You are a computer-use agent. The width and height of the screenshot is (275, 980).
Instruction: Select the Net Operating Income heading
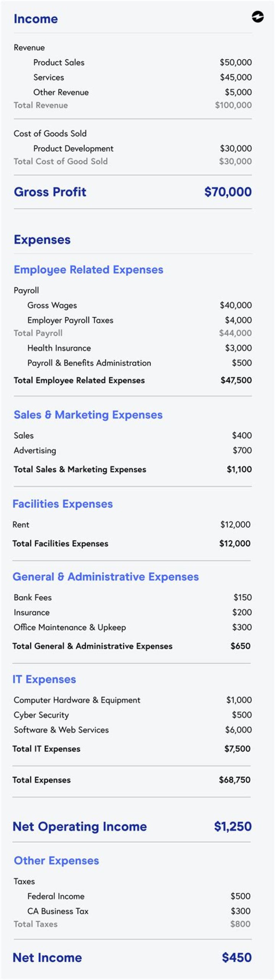[79, 826]
